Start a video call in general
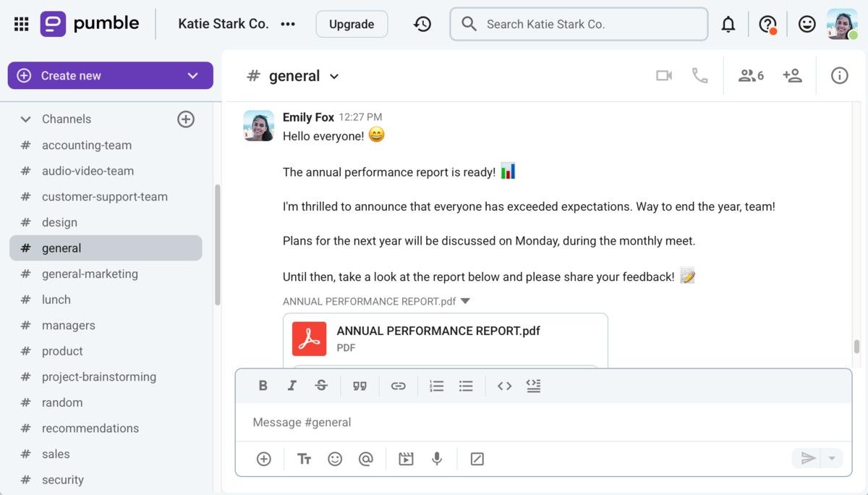The width and height of the screenshot is (868, 495). click(663, 76)
